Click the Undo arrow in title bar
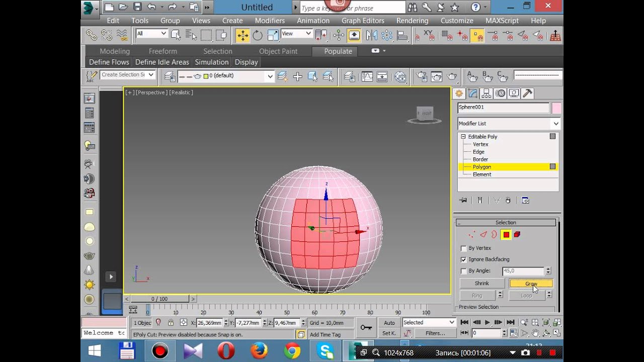Viewport: 644px width, 362px height. 151,7
